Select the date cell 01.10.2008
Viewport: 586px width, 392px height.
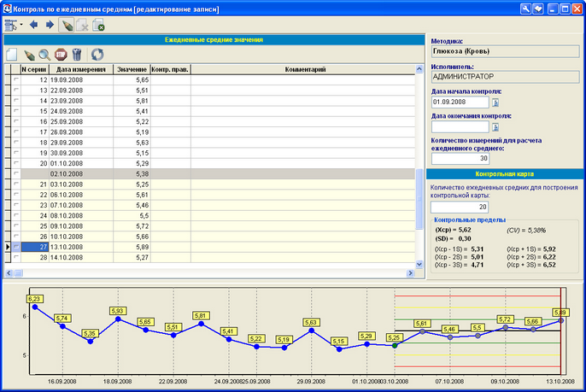click(80, 164)
